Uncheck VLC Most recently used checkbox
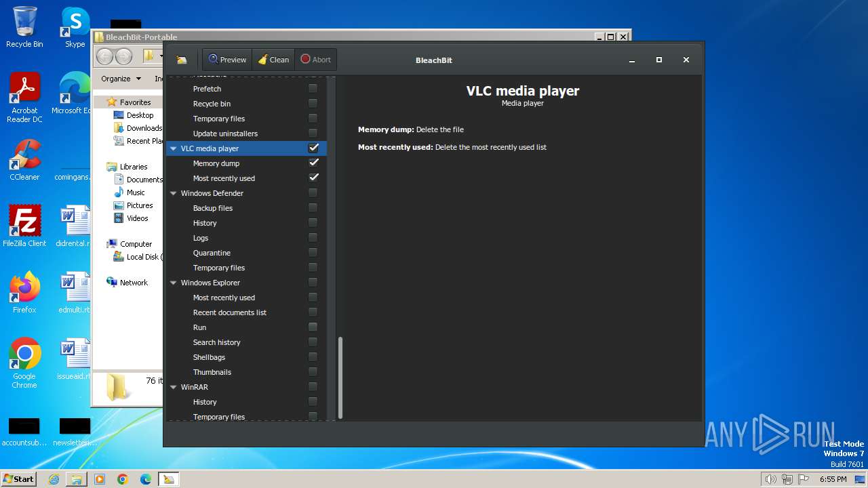 coord(313,178)
